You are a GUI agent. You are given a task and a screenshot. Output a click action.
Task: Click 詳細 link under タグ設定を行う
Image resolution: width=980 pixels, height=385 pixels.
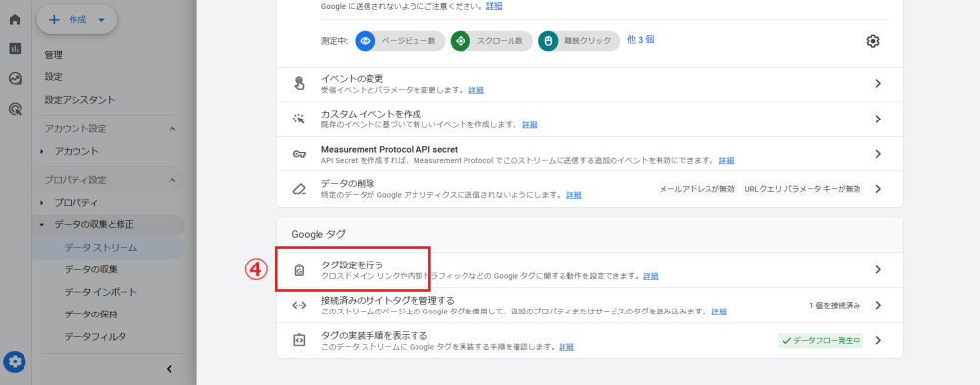point(651,276)
